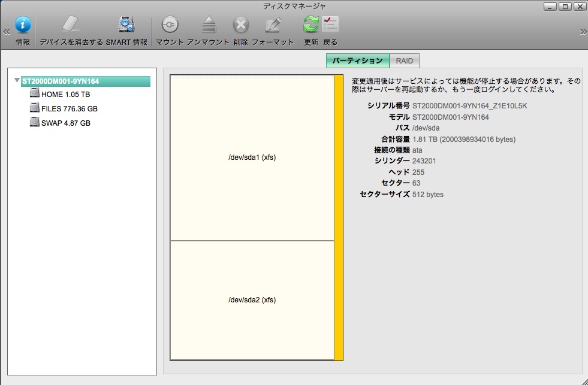Click the 削除 delete icon

point(241,25)
